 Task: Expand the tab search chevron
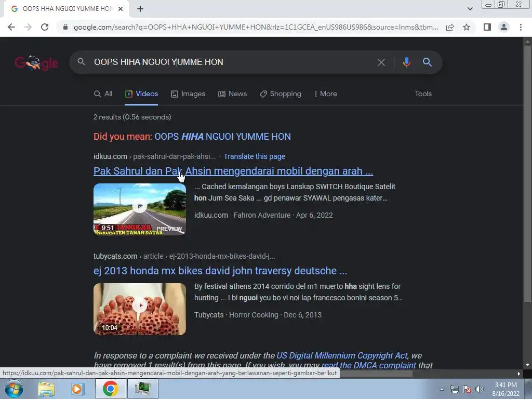pyautogui.click(x=470, y=9)
